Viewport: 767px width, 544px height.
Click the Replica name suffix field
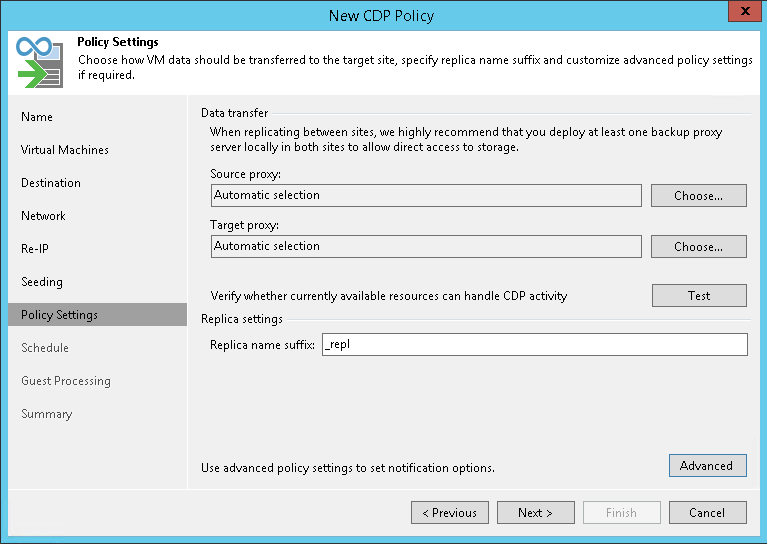coord(533,345)
